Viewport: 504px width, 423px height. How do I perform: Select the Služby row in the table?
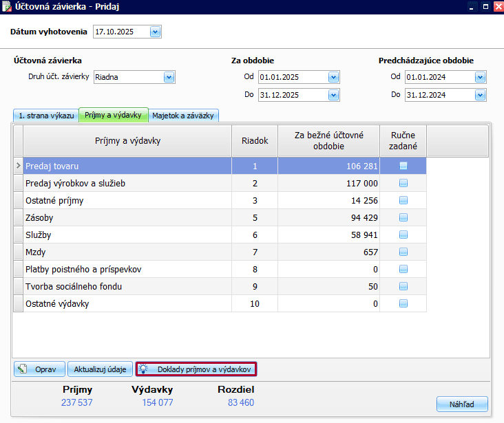pos(124,235)
